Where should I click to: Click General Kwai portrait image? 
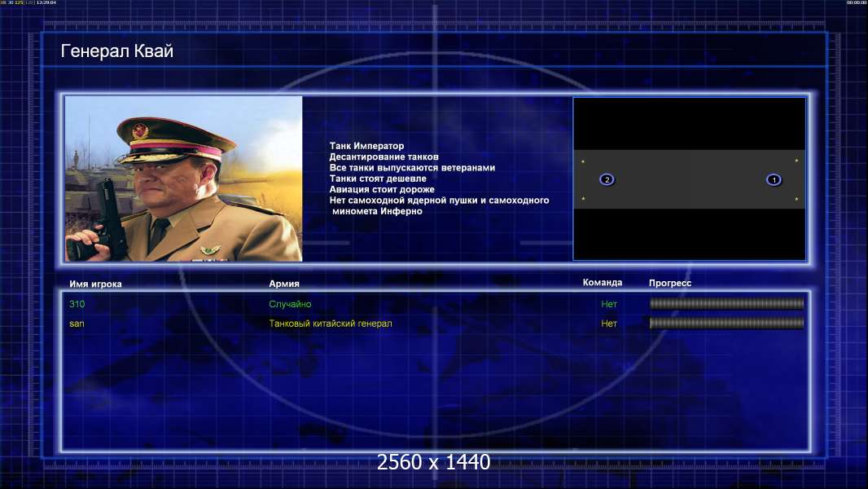pyautogui.click(x=184, y=178)
